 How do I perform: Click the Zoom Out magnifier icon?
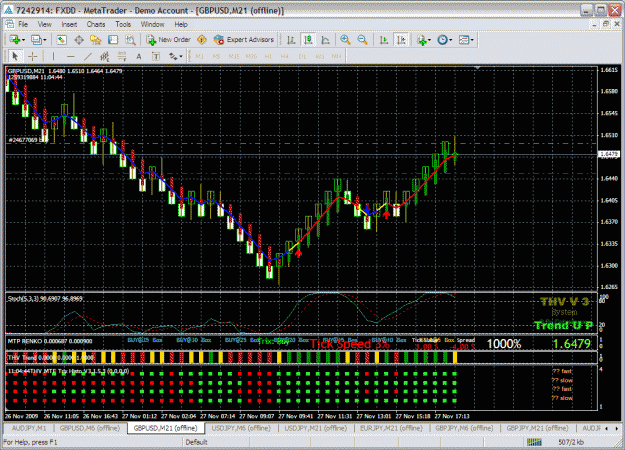pyautogui.click(x=362, y=39)
